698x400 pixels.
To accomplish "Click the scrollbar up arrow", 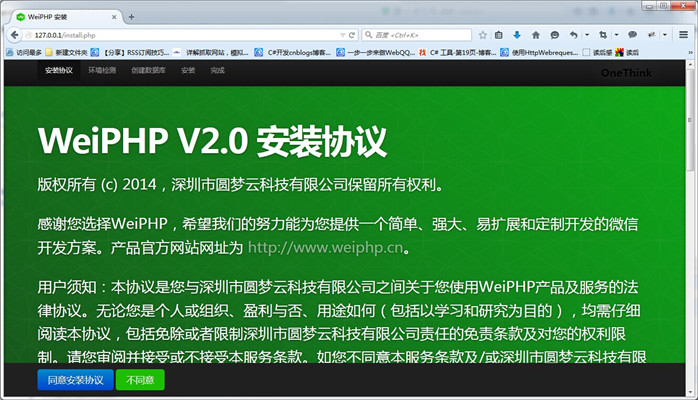I will (690, 65).
